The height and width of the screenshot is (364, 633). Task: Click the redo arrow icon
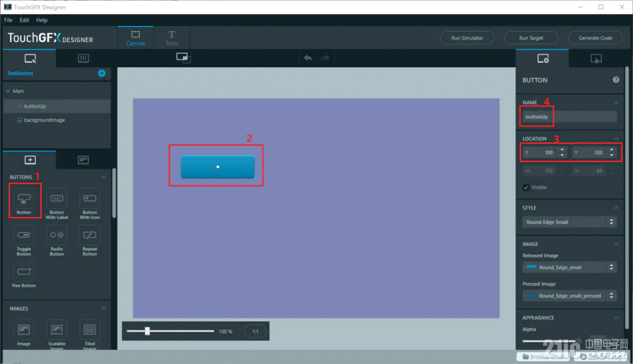click(x=326, y=58)
